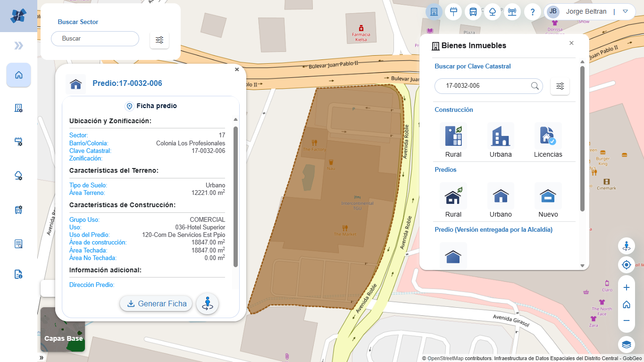This screenshot has height=362, width=644.
Task: Open the OpenStreetMap attribution link
Action: tap(445, 358)
